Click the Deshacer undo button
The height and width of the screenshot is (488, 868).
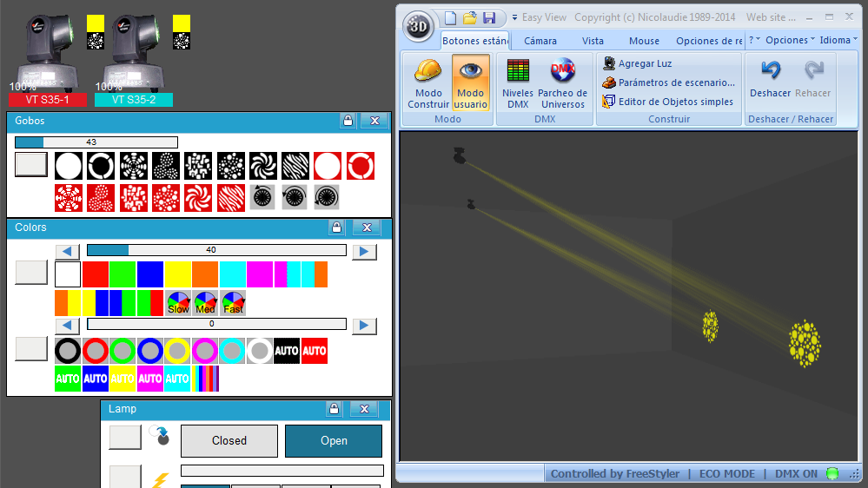(x=770, y=78)
